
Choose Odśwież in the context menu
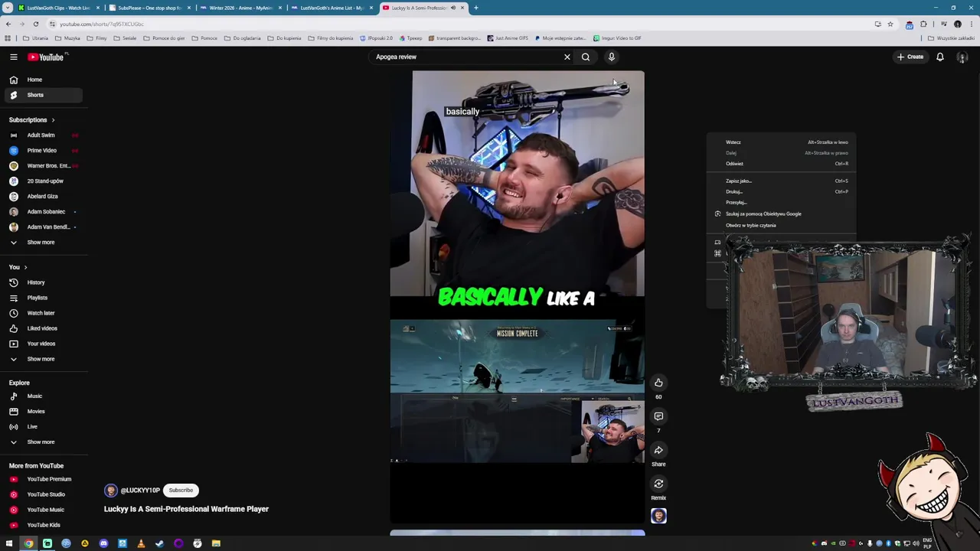(782, 164)
